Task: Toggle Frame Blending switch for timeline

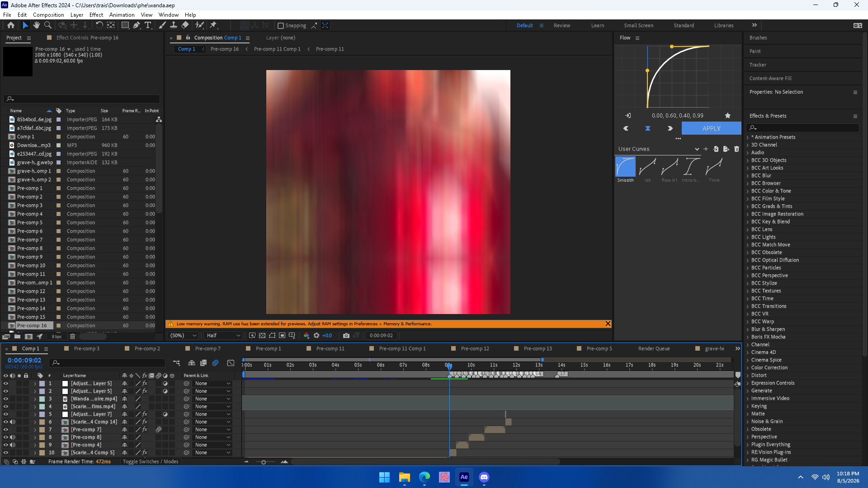Action: point(203,363)
